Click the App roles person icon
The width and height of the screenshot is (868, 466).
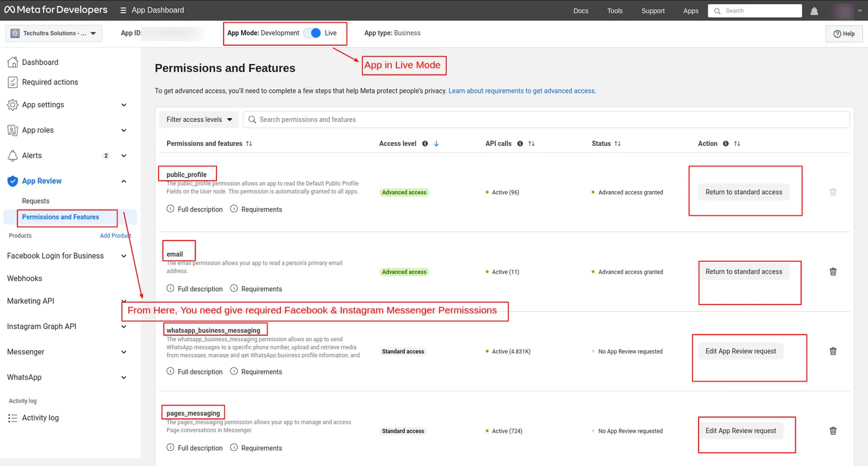pos(12,130)
